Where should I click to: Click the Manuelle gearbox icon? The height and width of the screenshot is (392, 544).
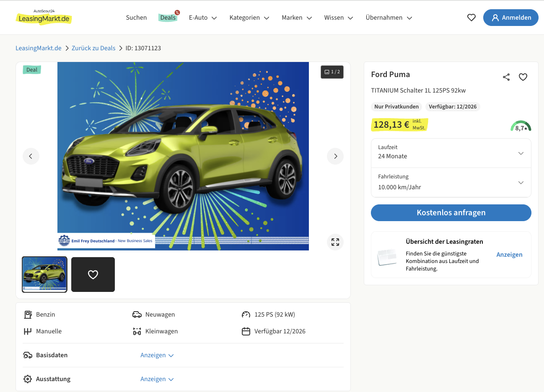coord(28,331)
